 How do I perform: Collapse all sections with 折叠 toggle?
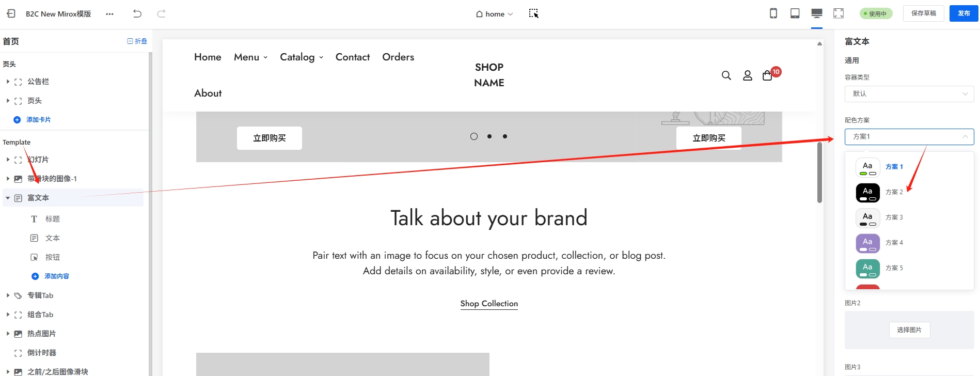[x=137, y=41]
